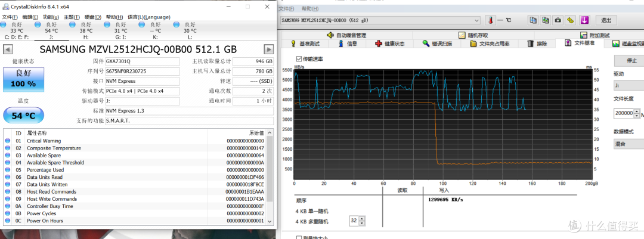Save screenshot with the camera icon
This screenshot has height=239, width=644.
click(558, 20)
